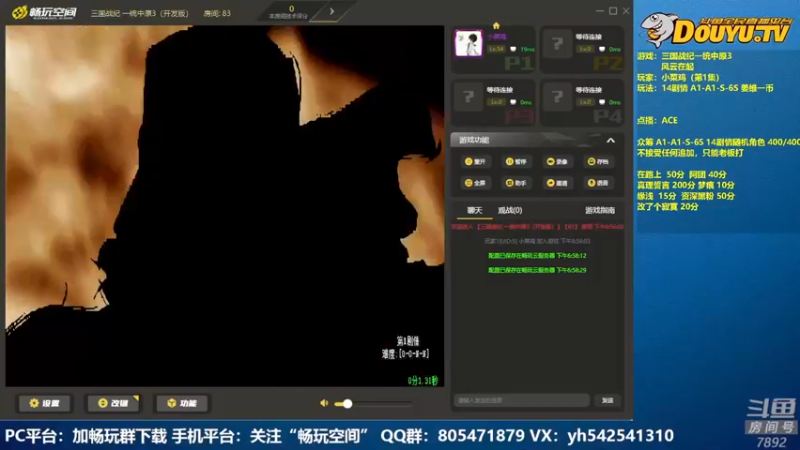Click the green chat message ending 下午6:58:12
Screen dimensions: 800x450
pyautogui.click(x=537, y=256)
